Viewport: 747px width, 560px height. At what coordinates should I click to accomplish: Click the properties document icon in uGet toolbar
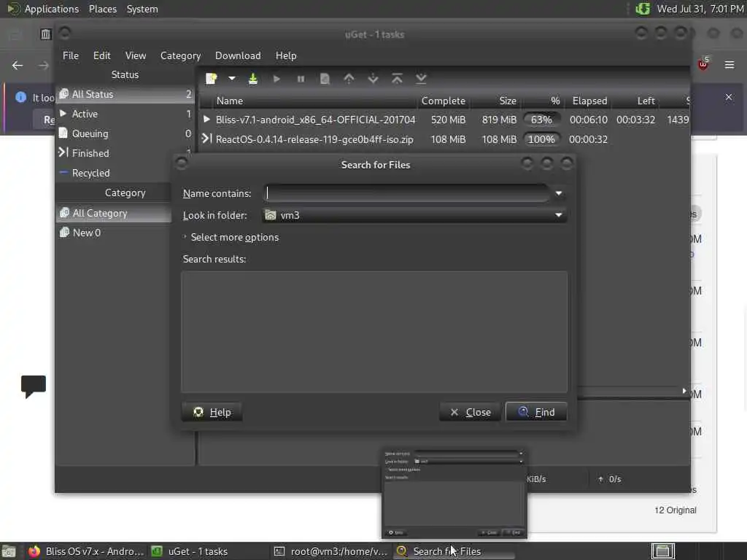325,79
